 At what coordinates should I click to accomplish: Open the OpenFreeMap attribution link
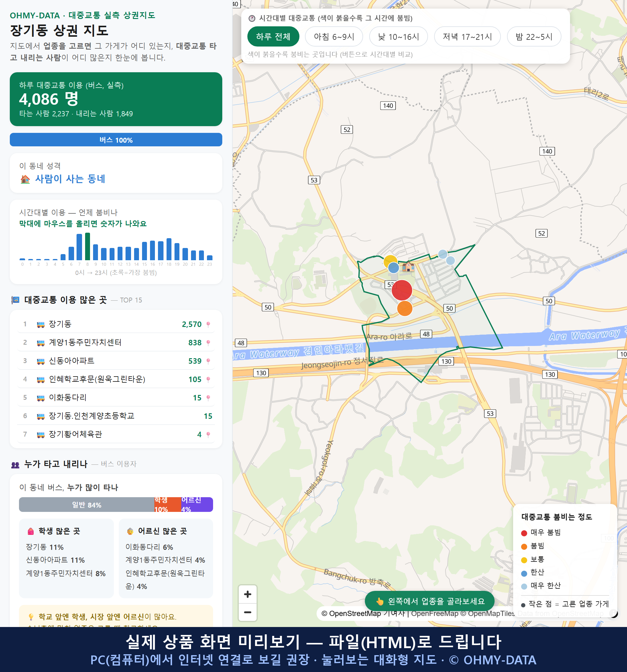434,614
